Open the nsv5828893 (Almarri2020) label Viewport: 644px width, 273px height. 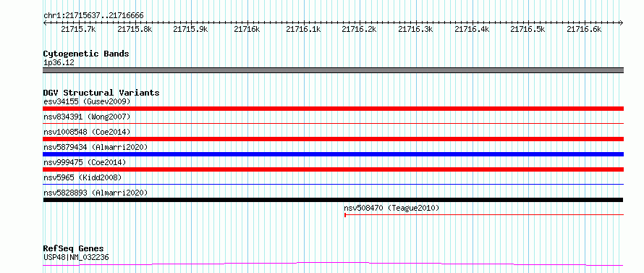(96, 193)
